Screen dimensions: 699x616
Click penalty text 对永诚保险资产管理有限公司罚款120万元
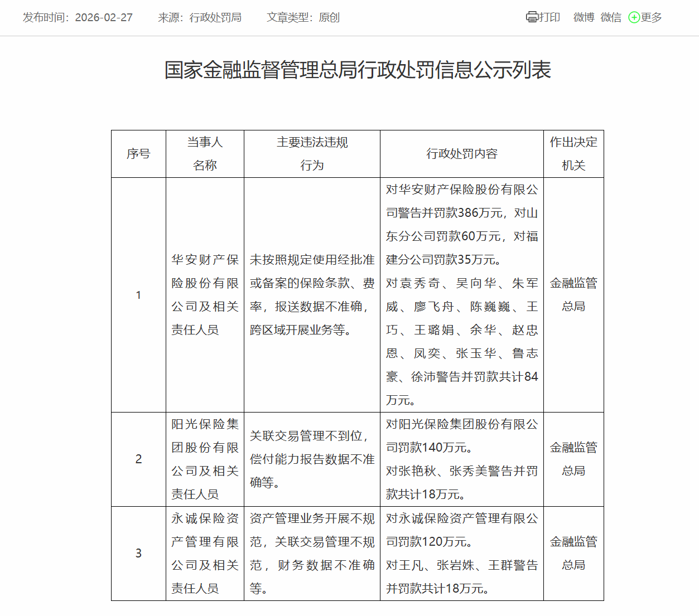pyautogui.click(x=462, y=530)
